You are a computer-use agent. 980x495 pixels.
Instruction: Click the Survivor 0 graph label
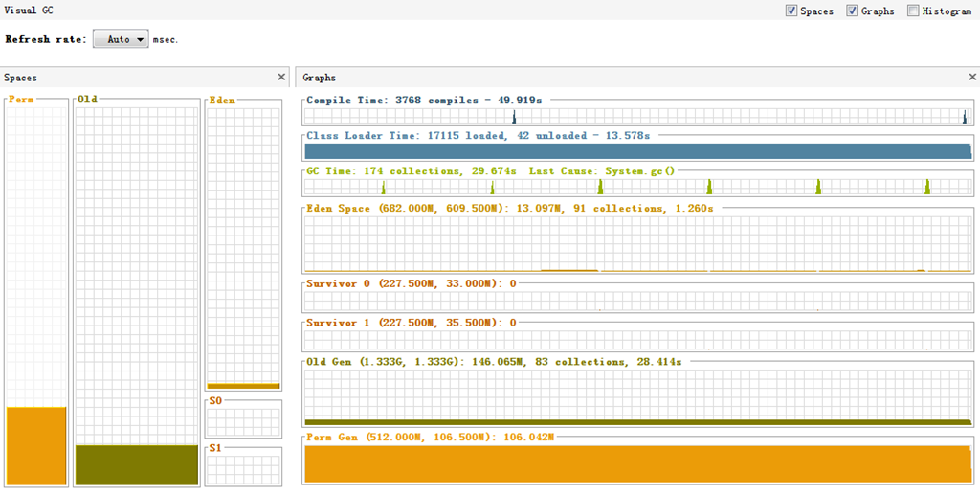(412, 283)
